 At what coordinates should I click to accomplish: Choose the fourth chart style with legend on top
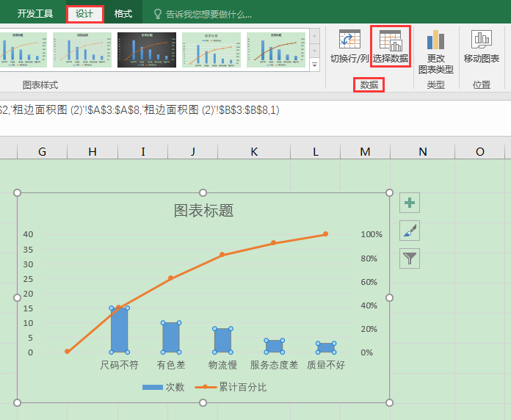click(211, 50)
